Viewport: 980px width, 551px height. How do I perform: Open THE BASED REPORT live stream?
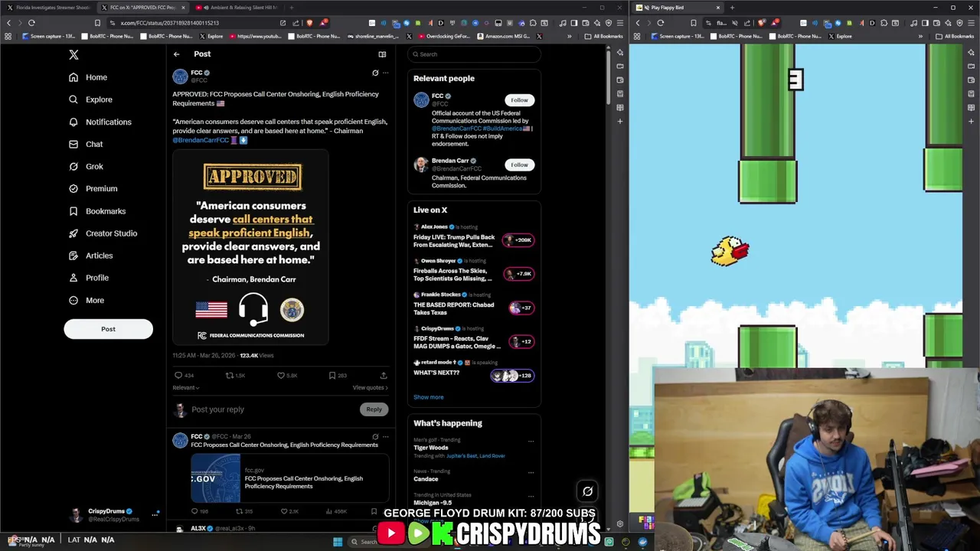[474, 306]
